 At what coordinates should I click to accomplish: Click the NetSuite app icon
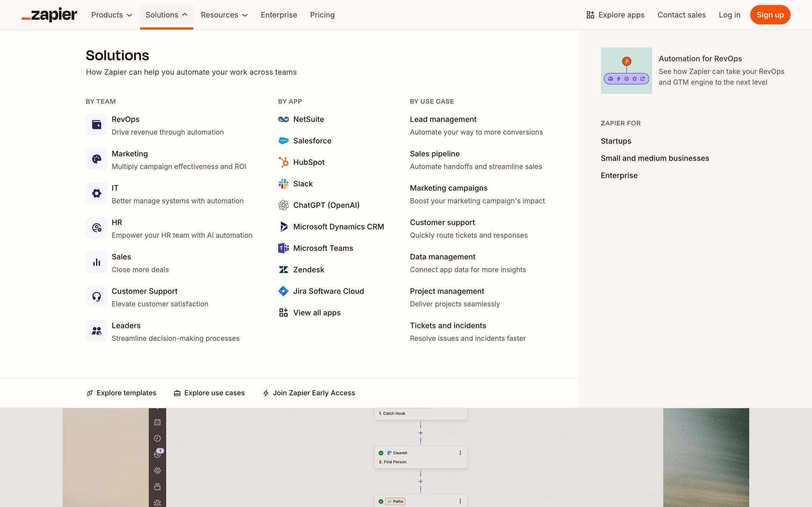point(283,119)
